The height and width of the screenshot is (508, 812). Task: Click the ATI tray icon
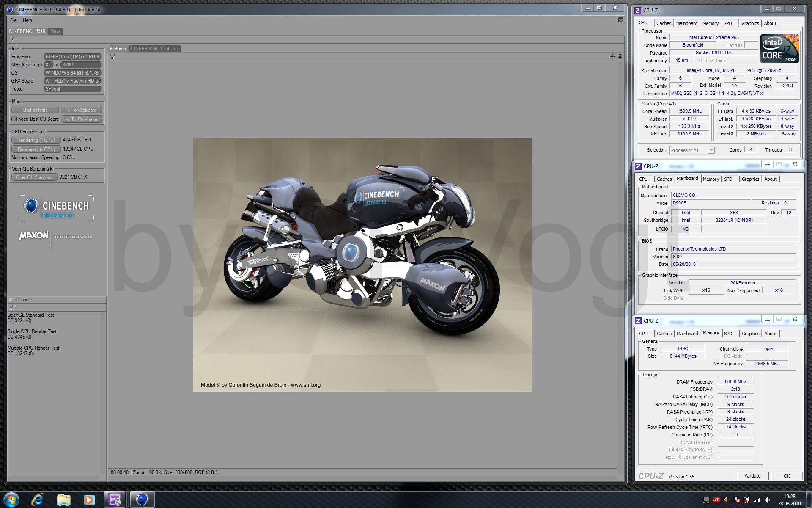tap(716, 500)
